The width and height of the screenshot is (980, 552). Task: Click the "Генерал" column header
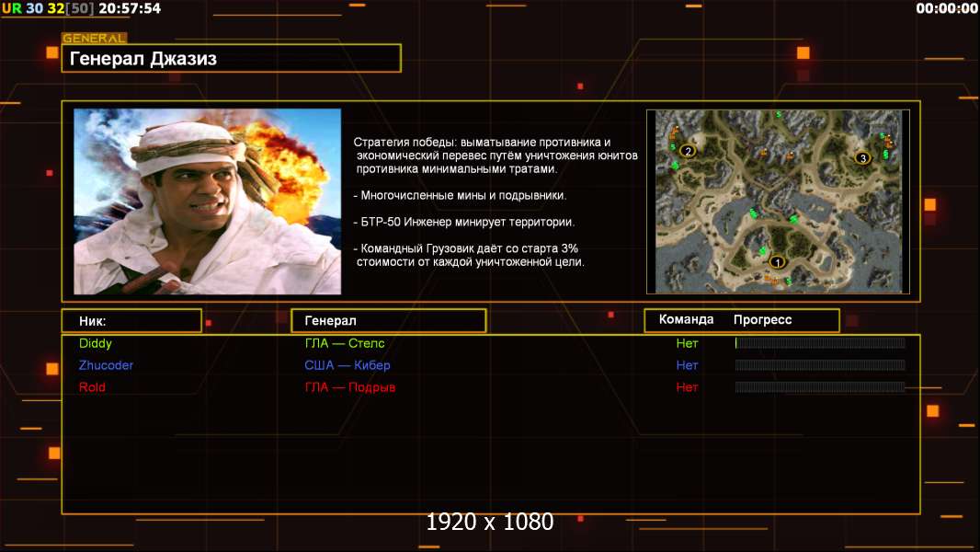[388, 321]
